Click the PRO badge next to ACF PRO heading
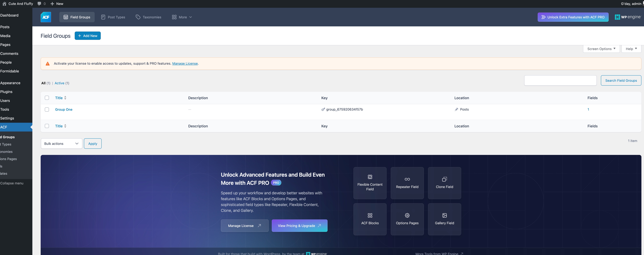 click(276, 183)
